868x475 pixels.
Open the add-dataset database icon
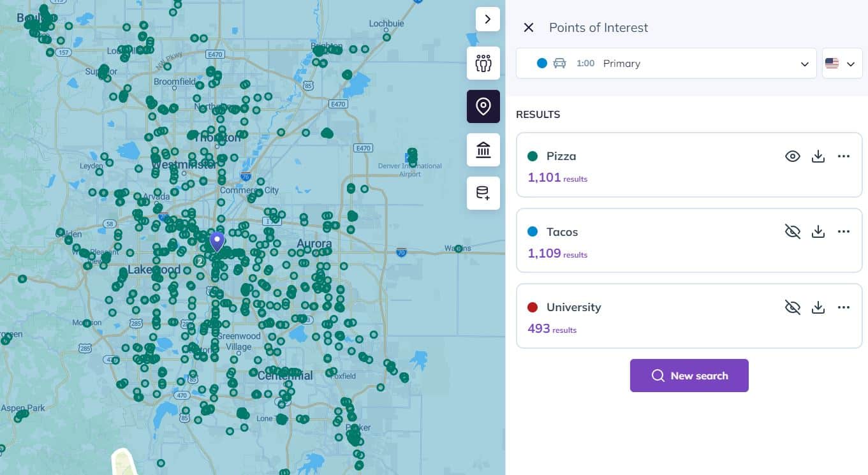pos(483,193)
